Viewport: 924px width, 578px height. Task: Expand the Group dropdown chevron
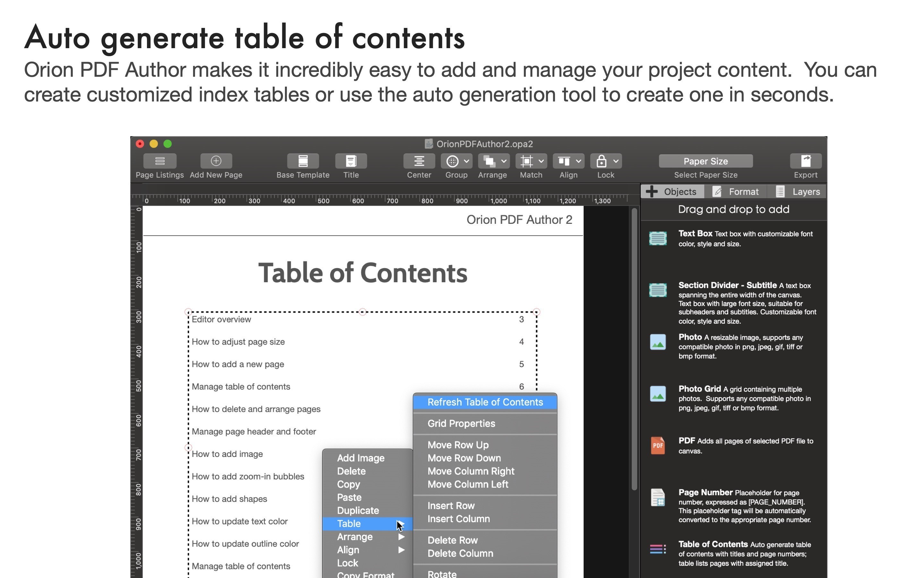pyautogui.click(x=466, y=161)
